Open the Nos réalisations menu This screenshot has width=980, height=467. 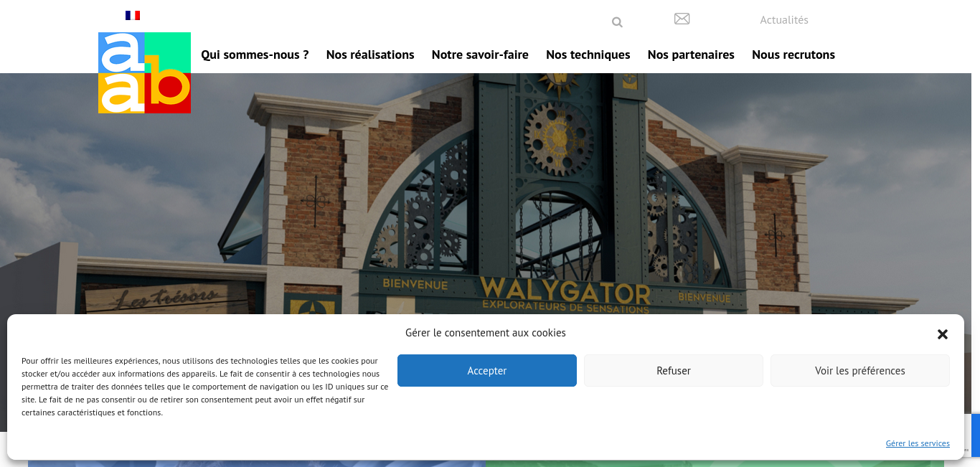[x=370, y=55]
